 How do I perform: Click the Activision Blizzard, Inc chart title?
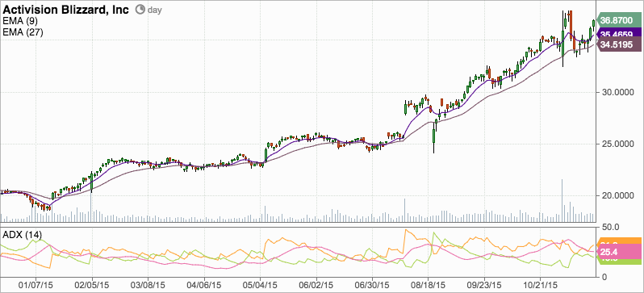(x=66, y=9)
